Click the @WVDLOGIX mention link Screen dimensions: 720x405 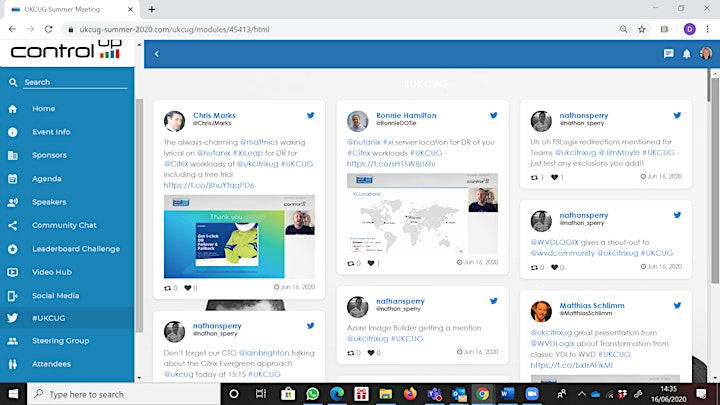(554, 242)
